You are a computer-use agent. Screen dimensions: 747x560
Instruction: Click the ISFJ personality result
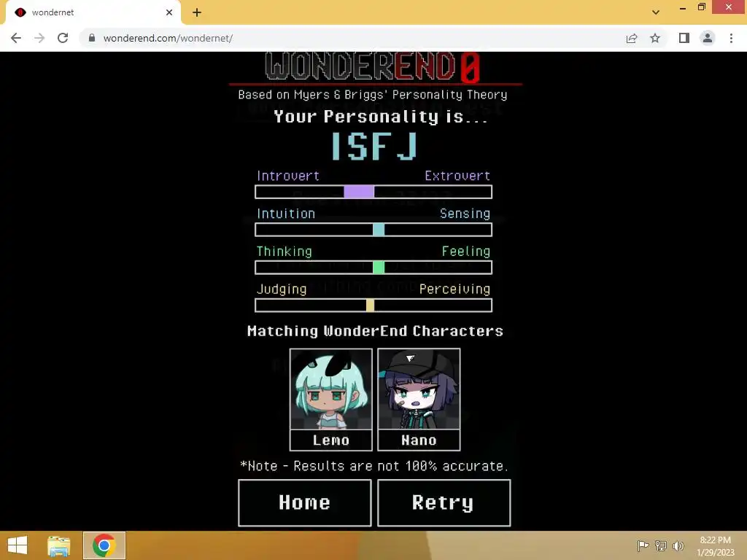tap(374, 146)
